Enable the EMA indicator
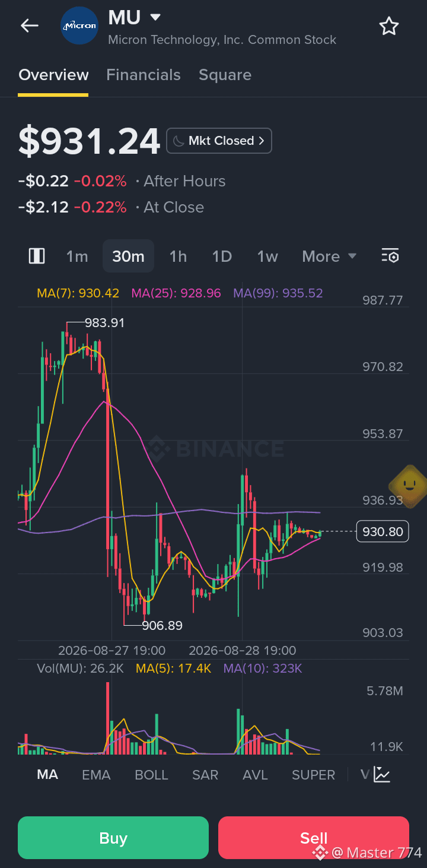The image size is (427, 868). click(x=96, y=774)
